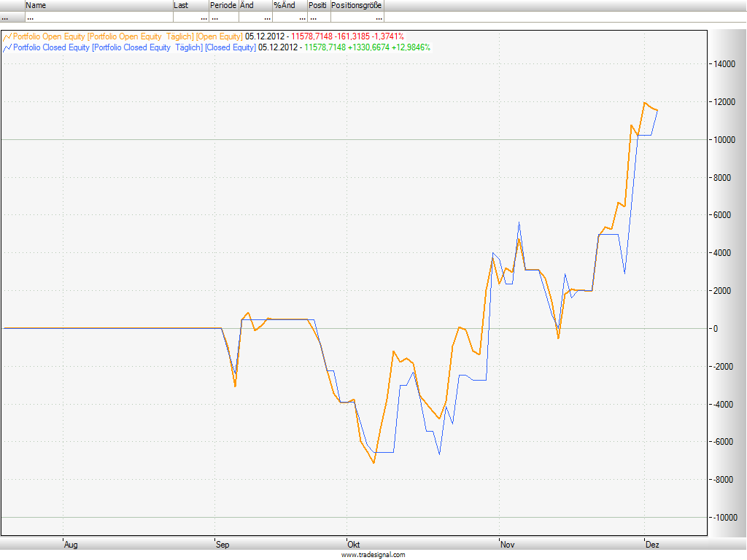This screenshot has height=560, width=747.
Task: Click the Aug label on time axis
Action: click(x=71, y=545)
